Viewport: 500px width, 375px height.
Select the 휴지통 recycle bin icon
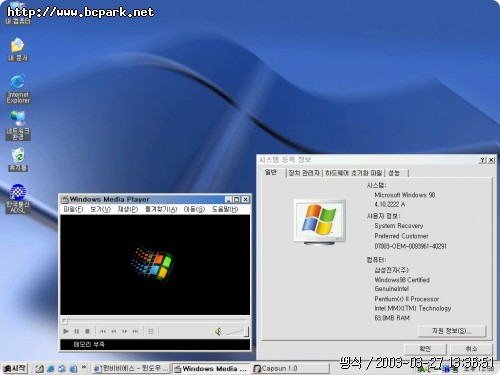click(x=18, y=159)
